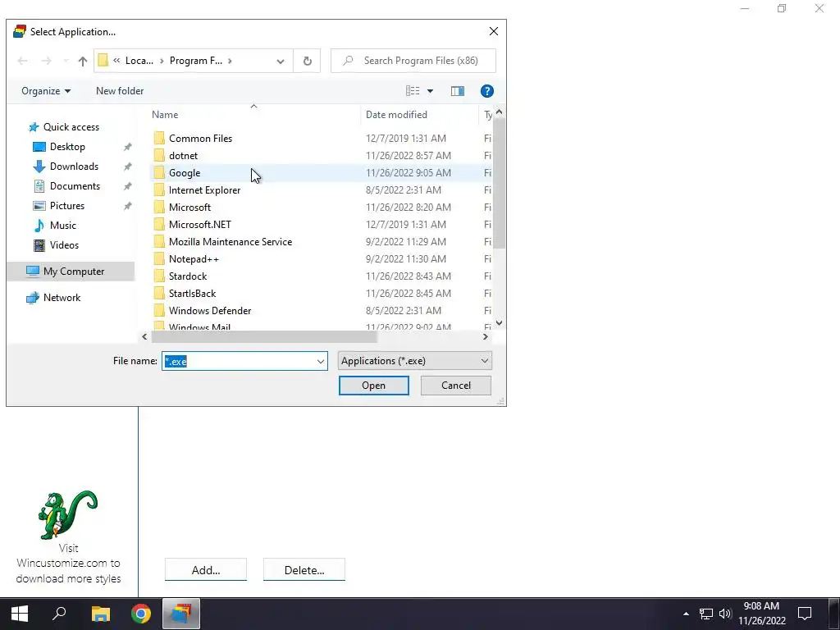840x630 pixels.
Task: Click the Forward navigation arrow
Action: (47, 61)
